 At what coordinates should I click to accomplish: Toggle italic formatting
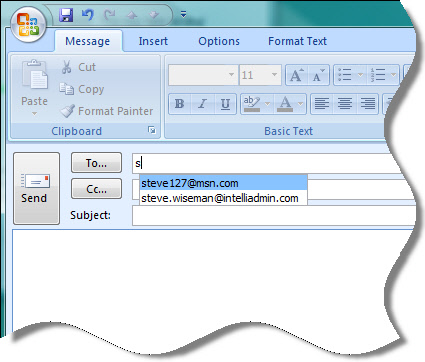(x=202, y=104)
